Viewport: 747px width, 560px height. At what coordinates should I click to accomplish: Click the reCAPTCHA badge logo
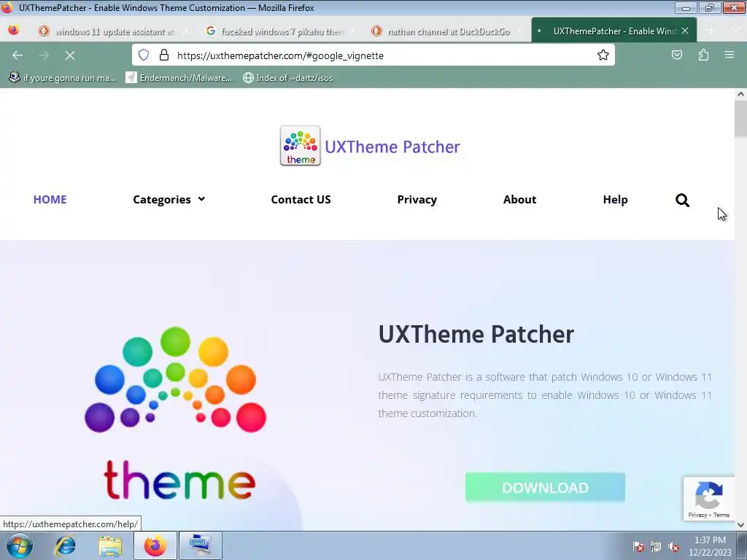pos(709,495)
